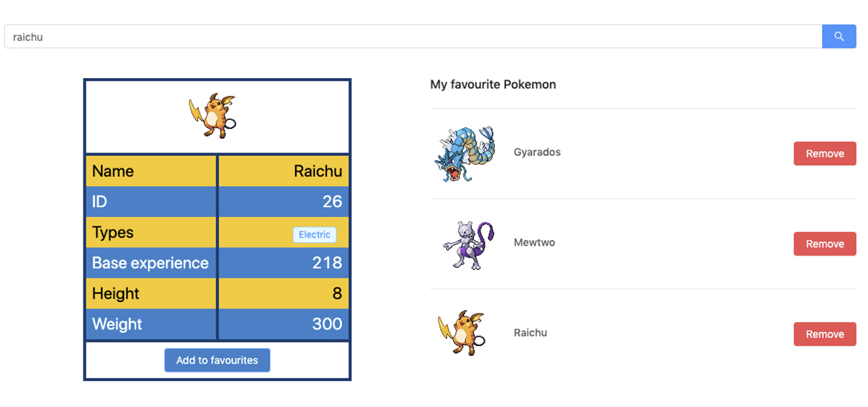Click the Electric type badge
868x407 pixels.
click(315, 235)
